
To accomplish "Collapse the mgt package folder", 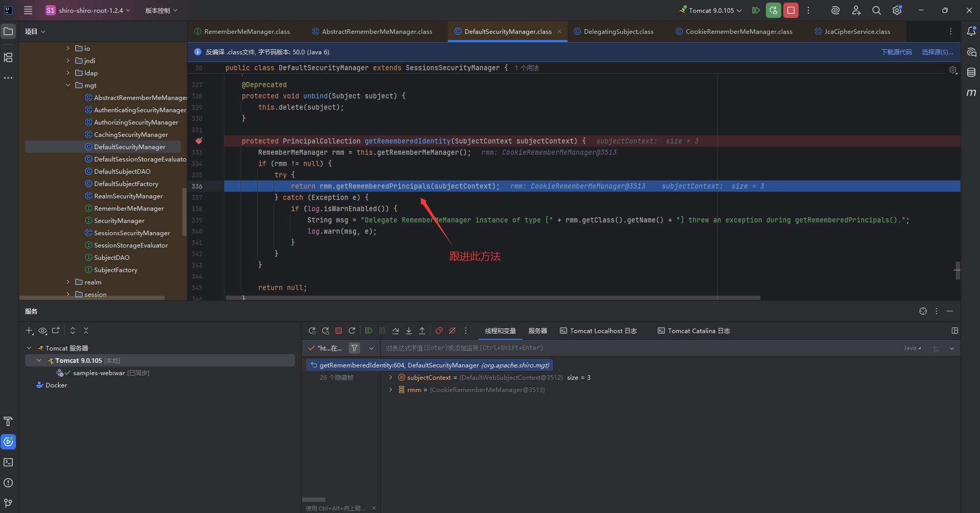I will [68, 86].
